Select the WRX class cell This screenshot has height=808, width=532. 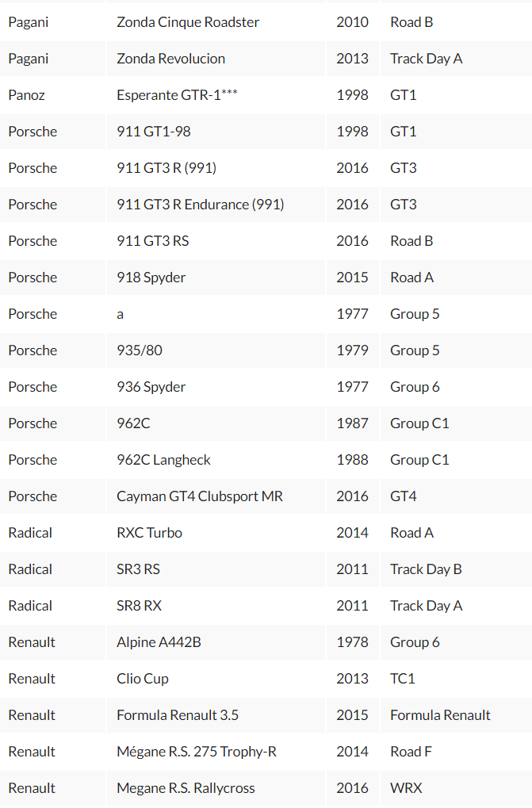coord(457,788)
